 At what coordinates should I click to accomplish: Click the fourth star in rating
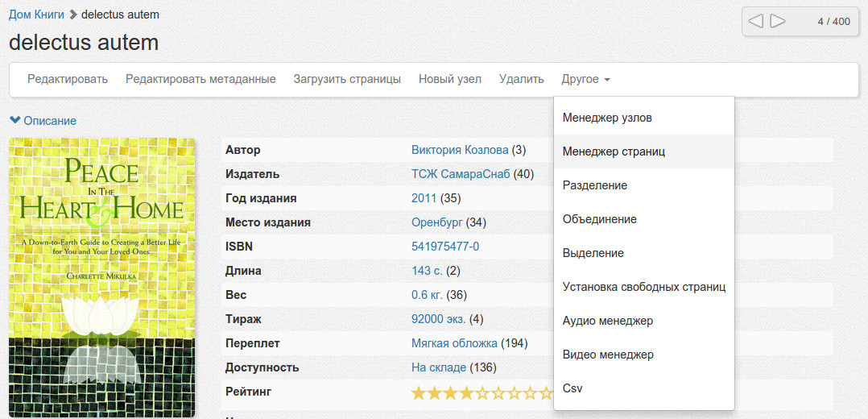click(466, 393)
